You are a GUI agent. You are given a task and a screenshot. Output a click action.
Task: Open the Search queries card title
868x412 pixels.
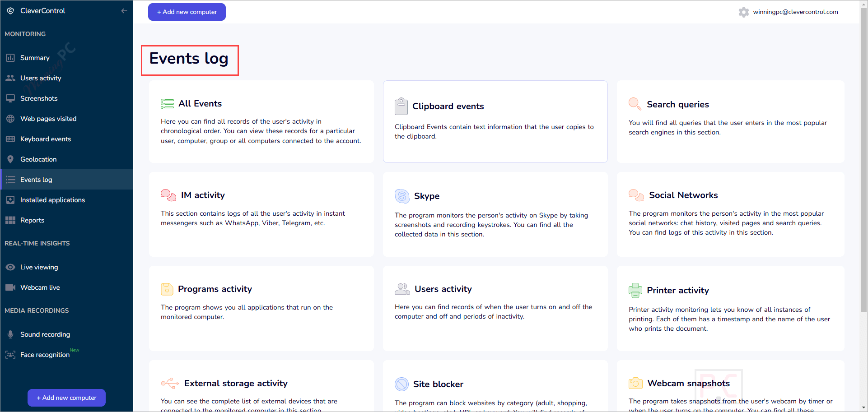tap(678, 104)
